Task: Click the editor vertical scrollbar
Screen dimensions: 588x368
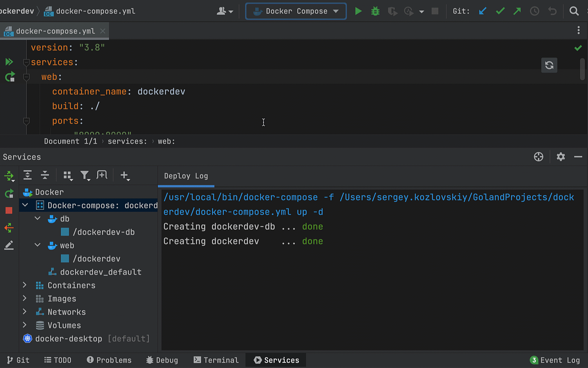Action: 583,69
